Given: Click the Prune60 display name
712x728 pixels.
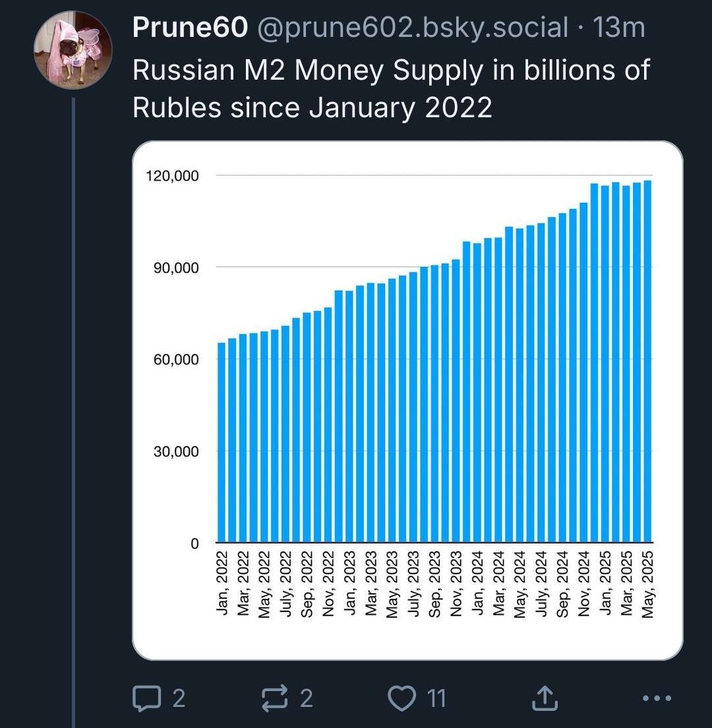Looking at the screenshot, I should [190, 28].
